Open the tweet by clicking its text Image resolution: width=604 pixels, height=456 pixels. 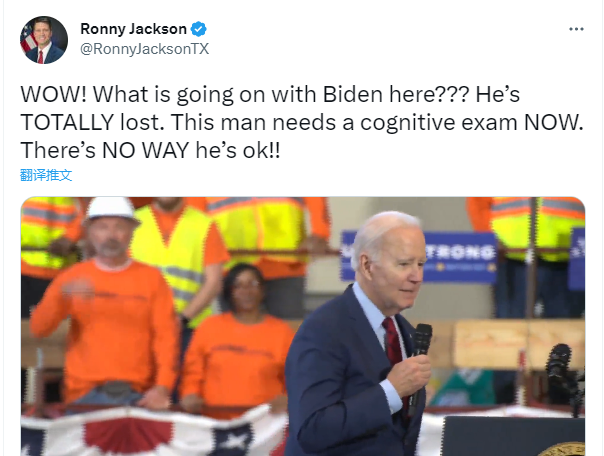pyautogui.click(x=302, y=122)
